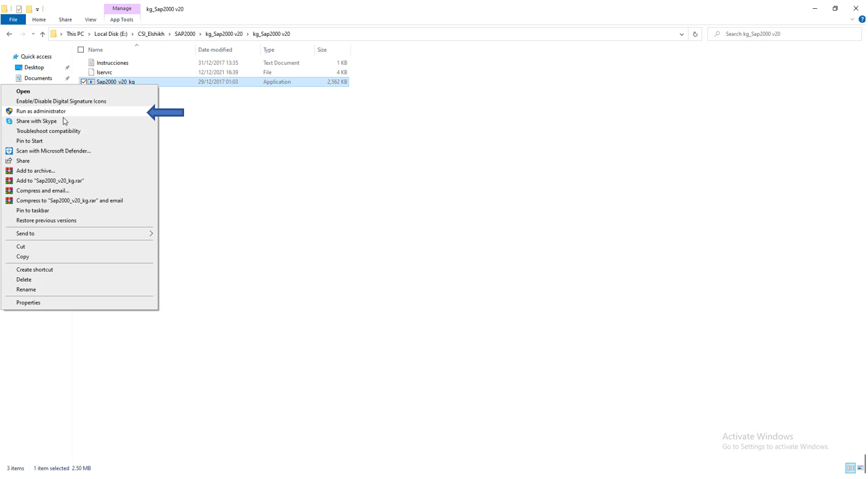Switch to the Details view layout icon

point(850,468)
